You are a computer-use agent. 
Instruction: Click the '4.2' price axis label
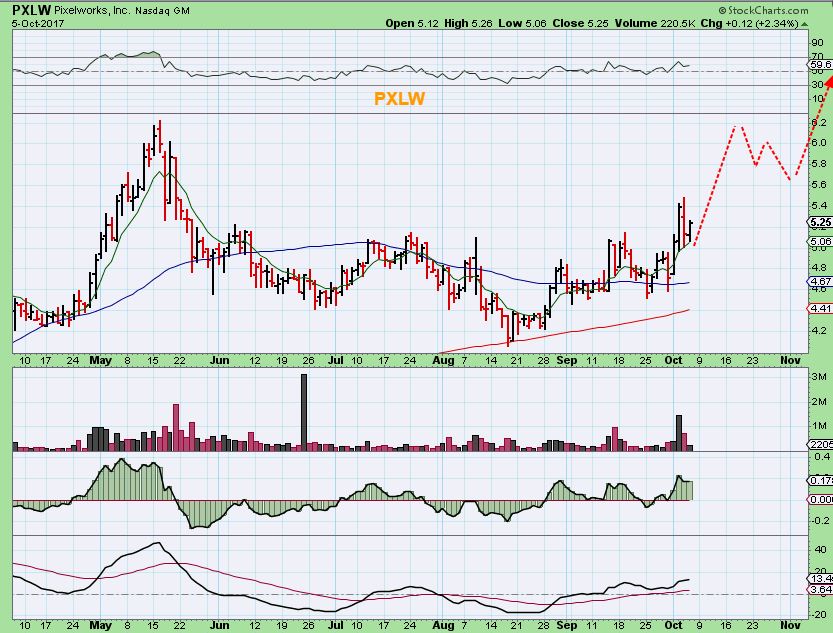(819, 330)
